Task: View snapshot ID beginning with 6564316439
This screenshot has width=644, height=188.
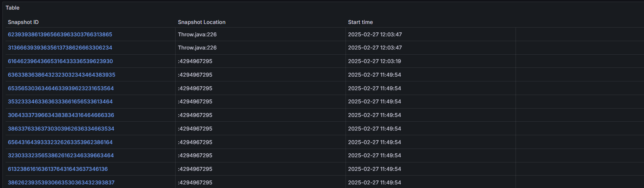Action: 60,142
